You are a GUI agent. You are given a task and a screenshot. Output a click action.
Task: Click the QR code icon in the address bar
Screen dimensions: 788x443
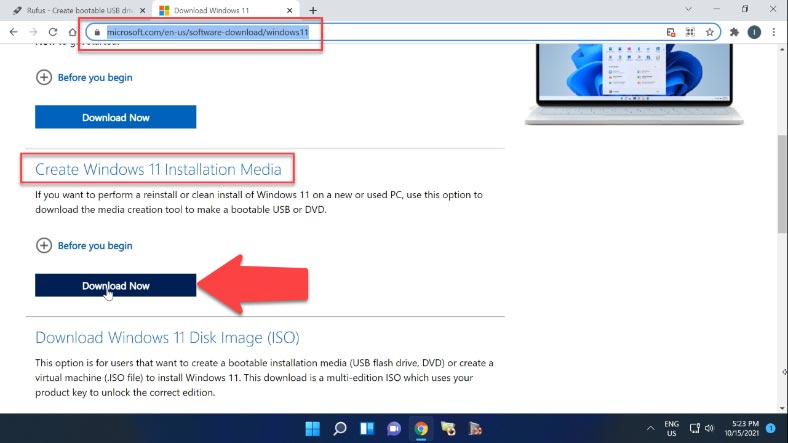(x=690, y=32)
